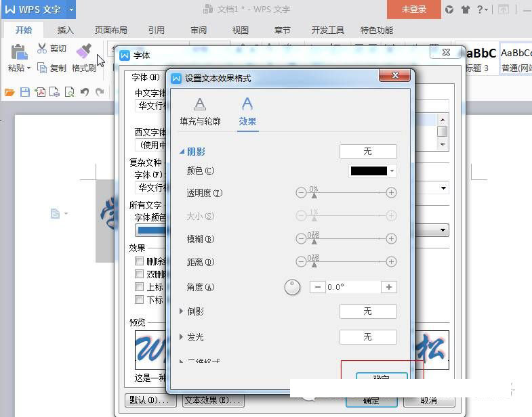Open the 阴影 preset dropdown showing 无
Screen dimensions: 532x417
coord(368,152)
